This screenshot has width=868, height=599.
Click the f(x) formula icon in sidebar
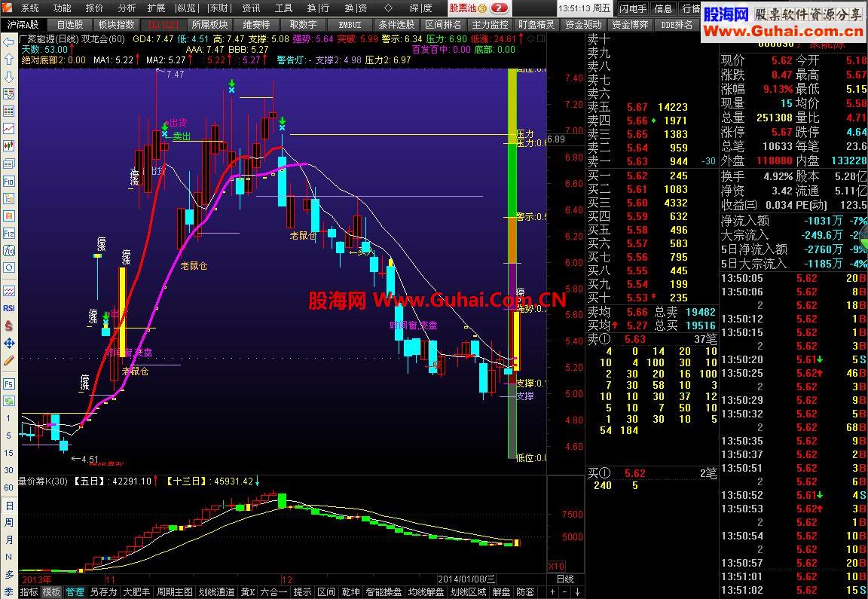pyautogui.click(x=8, y=251)
